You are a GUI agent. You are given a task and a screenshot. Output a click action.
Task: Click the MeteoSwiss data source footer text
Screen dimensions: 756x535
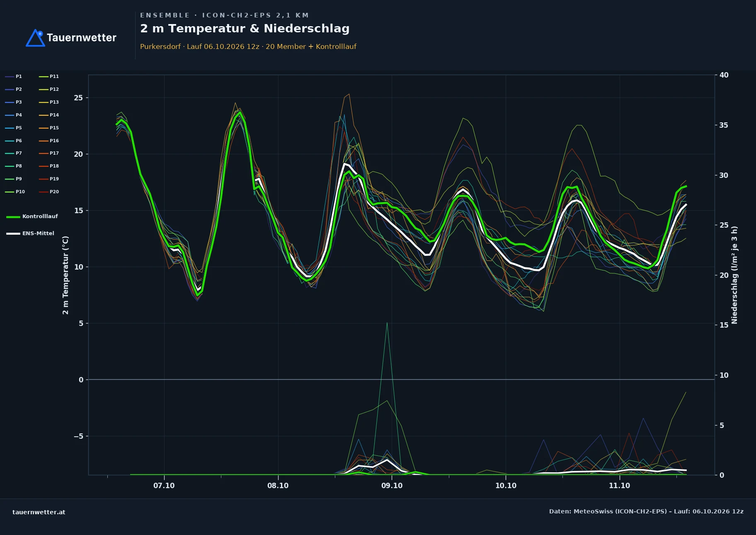646,511
